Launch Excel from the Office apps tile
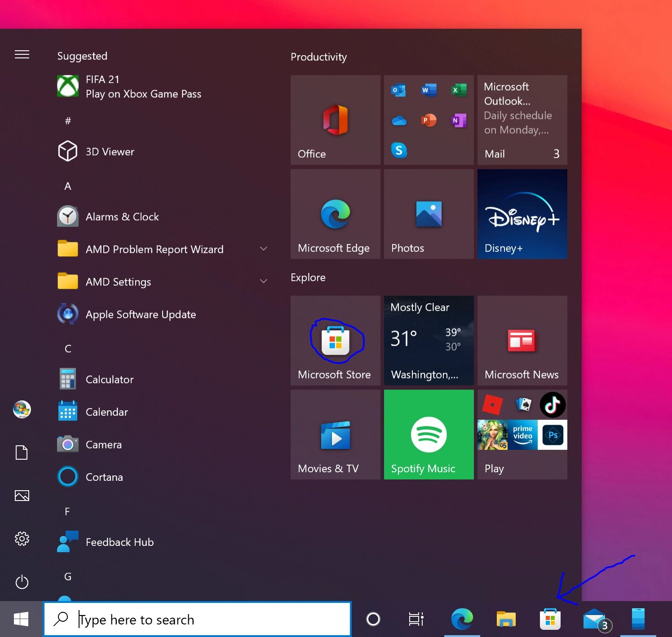This screenshot has width=672, height=637. (459, 90)
